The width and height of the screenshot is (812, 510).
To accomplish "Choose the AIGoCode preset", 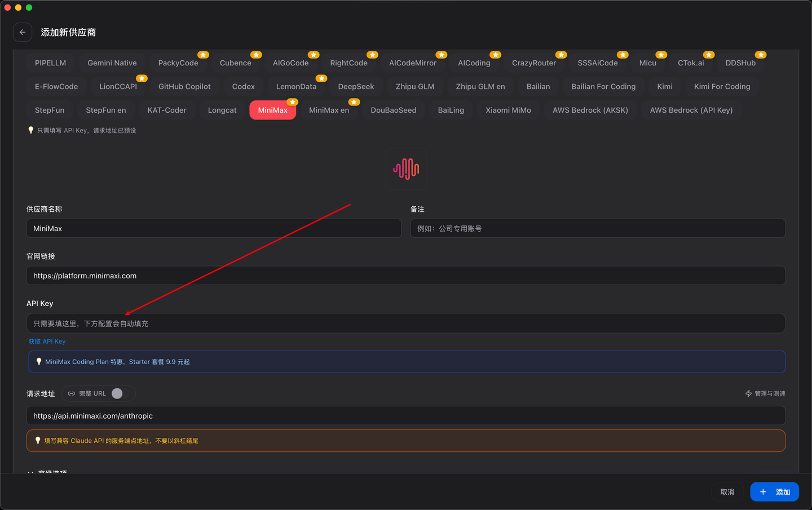I will point(291,63).
